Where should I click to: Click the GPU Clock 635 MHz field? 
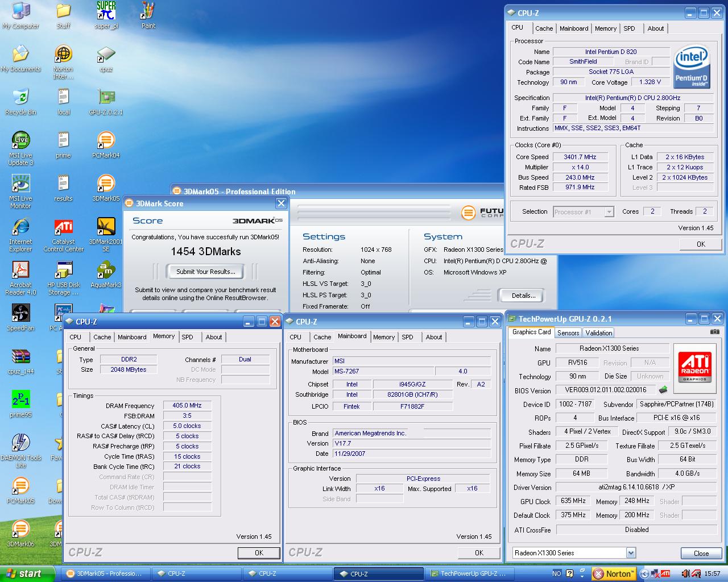[573, 501]
